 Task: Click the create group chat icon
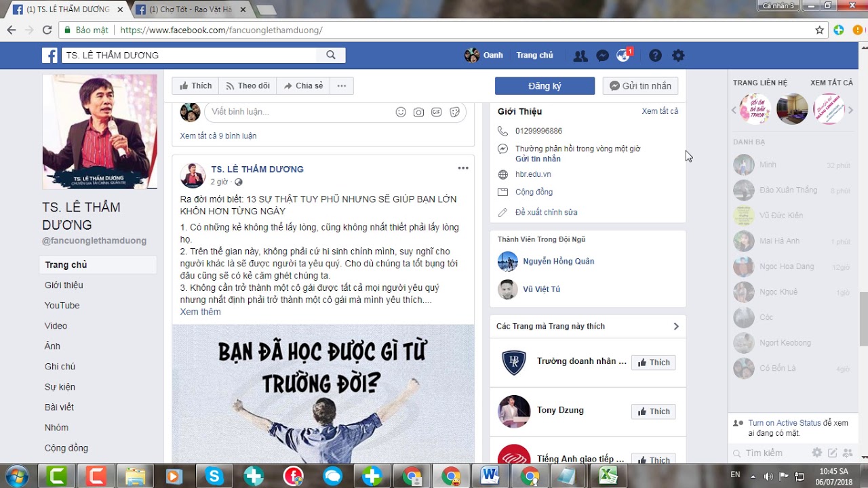[847, 453]
